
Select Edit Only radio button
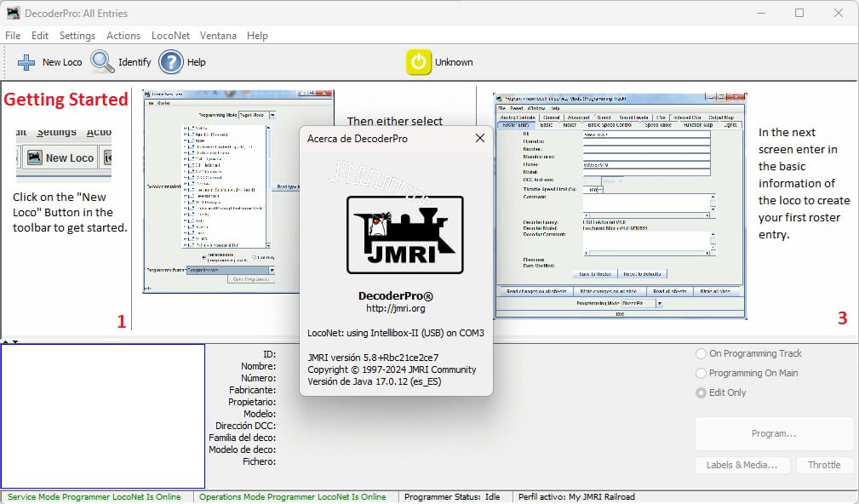701,392
